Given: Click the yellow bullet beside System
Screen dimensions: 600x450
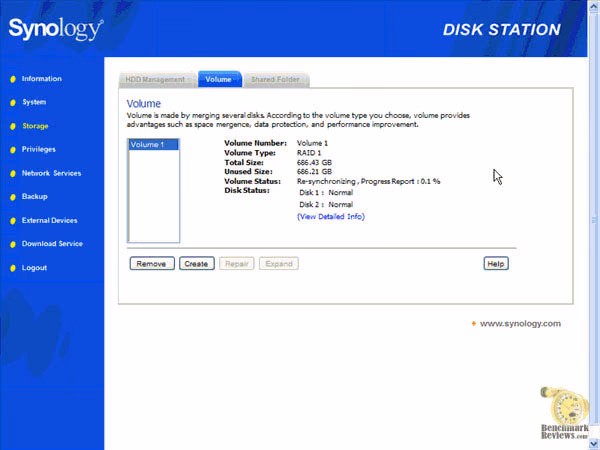Looking at the screenshot, I should [x=13, y=103].
